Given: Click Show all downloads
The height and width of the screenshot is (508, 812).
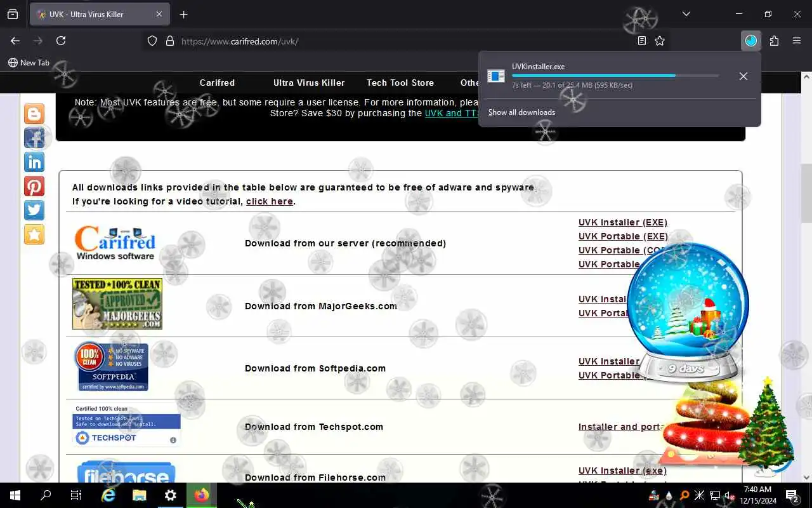Looking at the screenshot, I should 521,112.
